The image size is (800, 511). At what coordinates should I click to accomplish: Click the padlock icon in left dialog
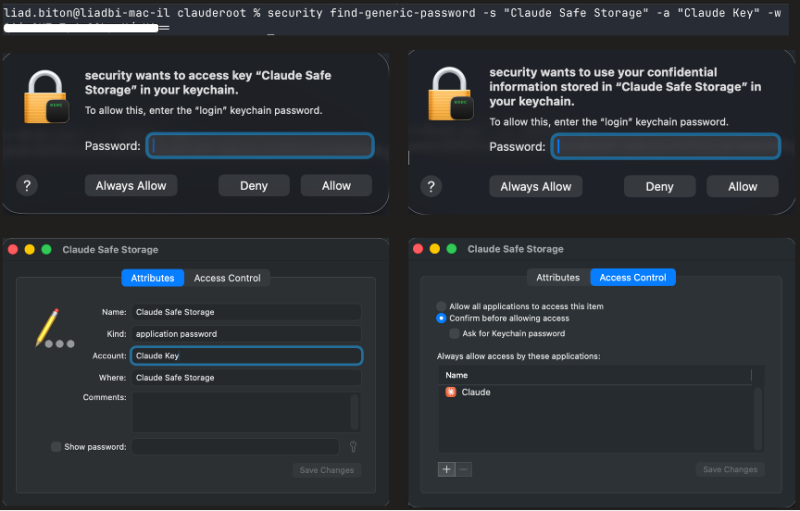pos(46,97)
